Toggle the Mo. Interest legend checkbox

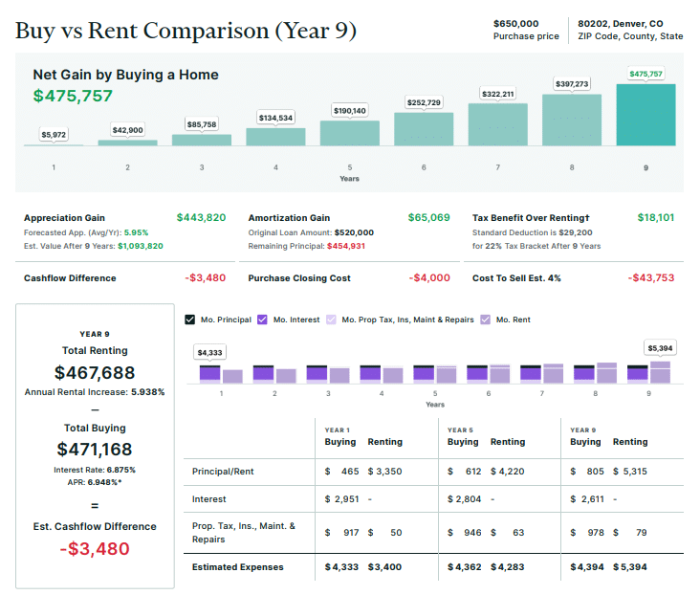pyautogui.click(x=263, y=320)
